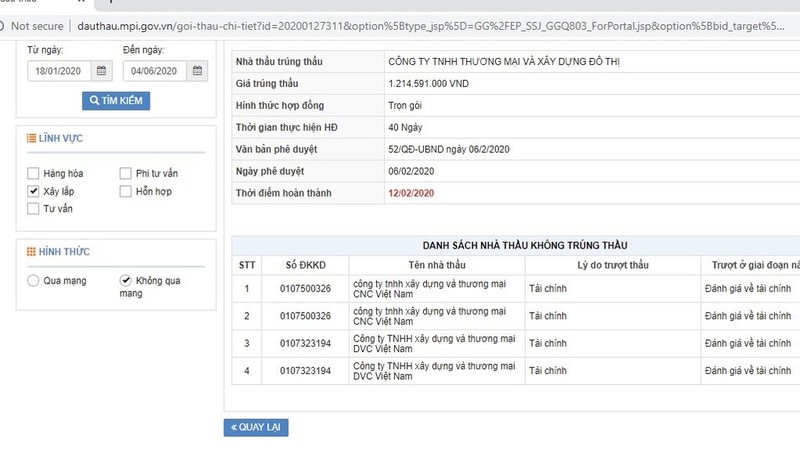The height and width of the screenshot is (450, 800).
Task: Click Số ĐKKD 0107323194 in row 3
Action: coord(306,344)
